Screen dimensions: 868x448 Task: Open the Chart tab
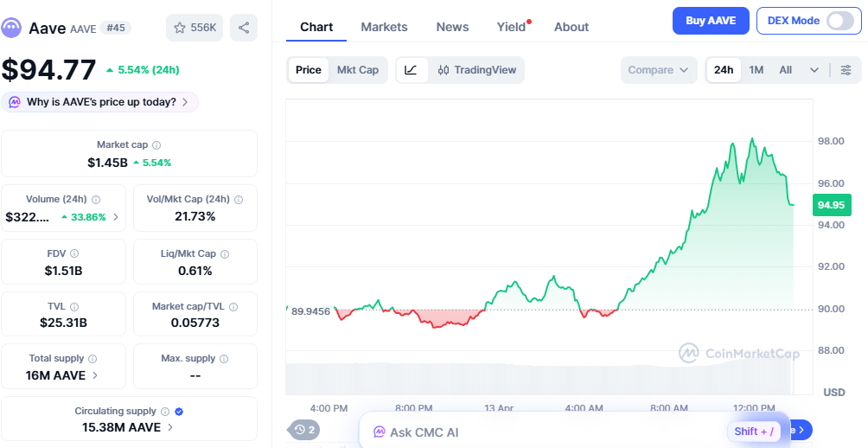316,27
